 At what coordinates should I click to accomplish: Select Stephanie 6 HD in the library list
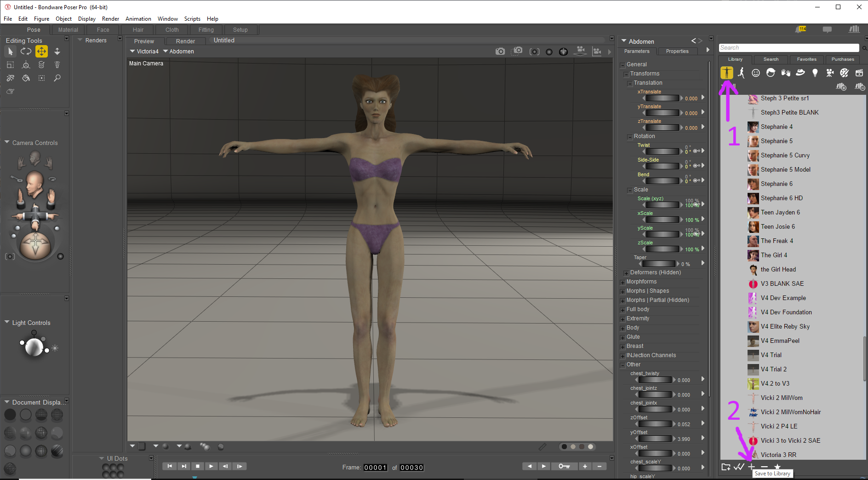coord(782,198)
